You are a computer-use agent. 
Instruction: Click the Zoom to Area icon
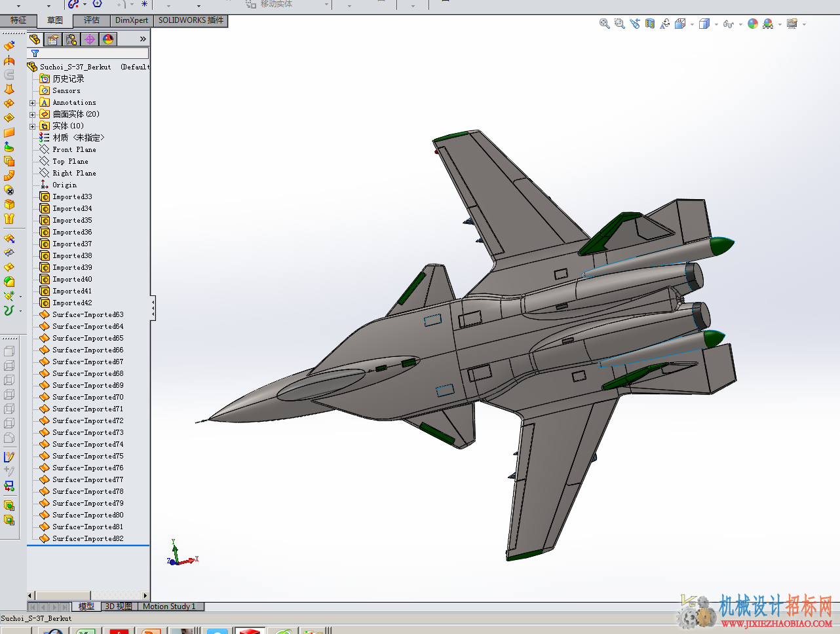coord(619,24)
